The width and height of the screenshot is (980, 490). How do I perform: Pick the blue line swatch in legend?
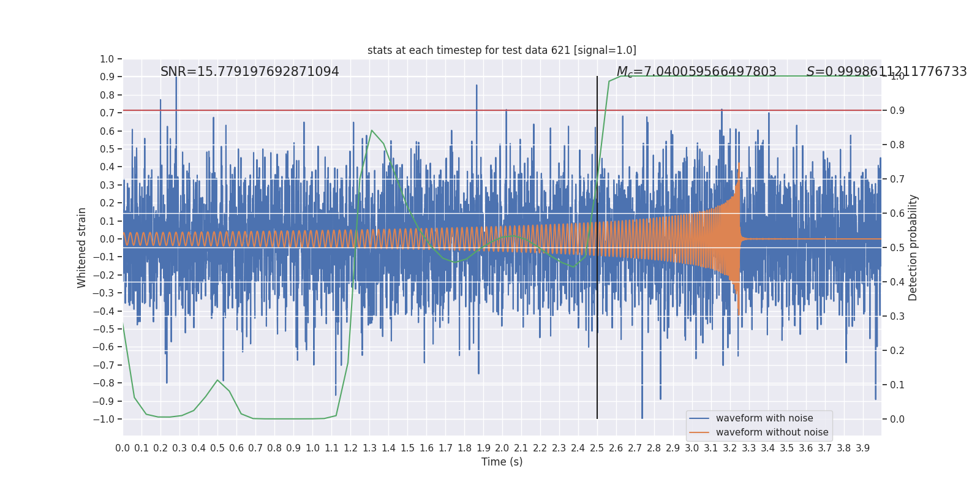(699, 418)
